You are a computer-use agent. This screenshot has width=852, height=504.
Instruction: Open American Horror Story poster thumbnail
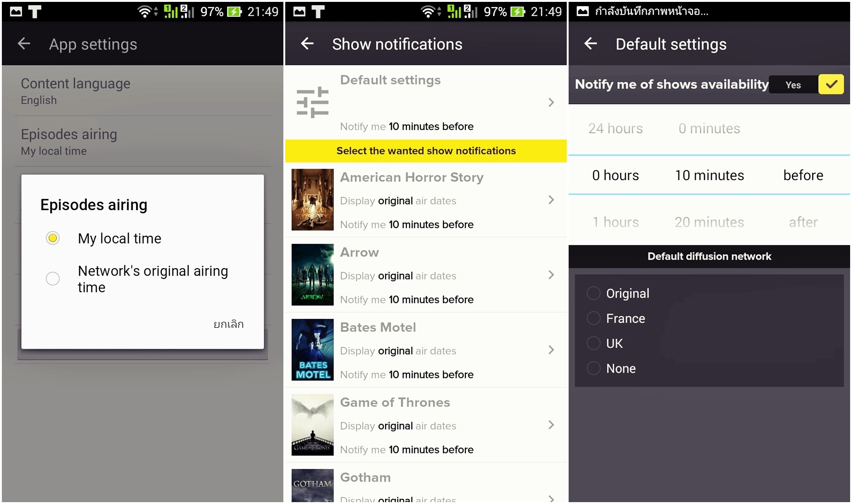coord(312,200)
